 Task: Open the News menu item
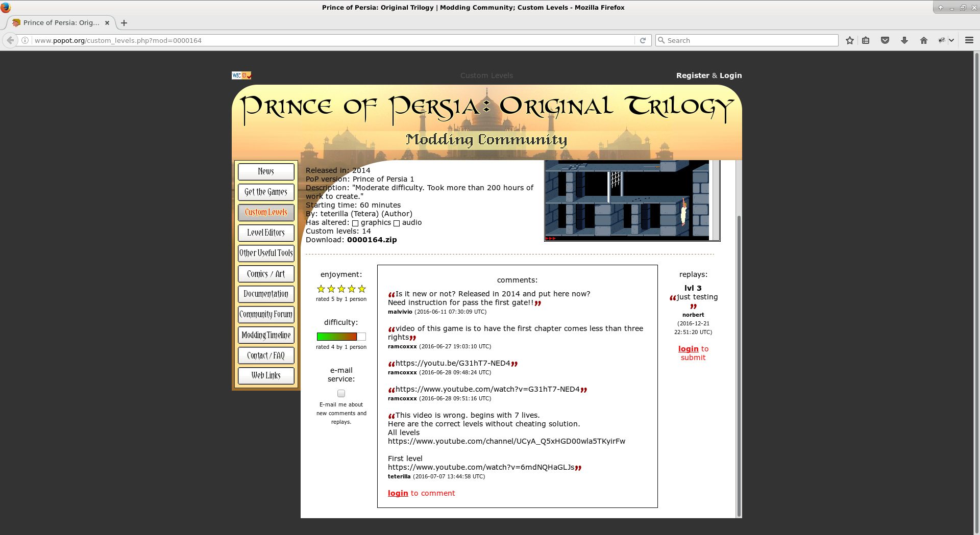[266, 171]
